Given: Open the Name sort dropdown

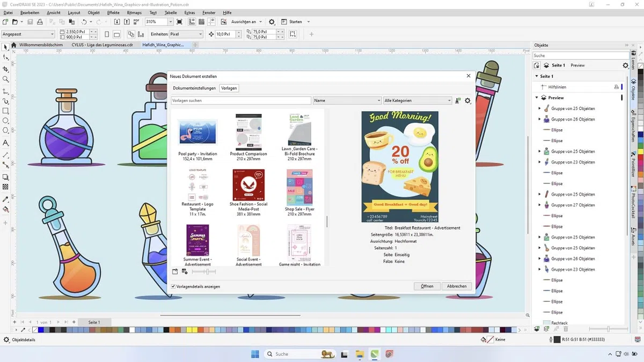Looking at the screenshot, I should (x=347, y=101).
